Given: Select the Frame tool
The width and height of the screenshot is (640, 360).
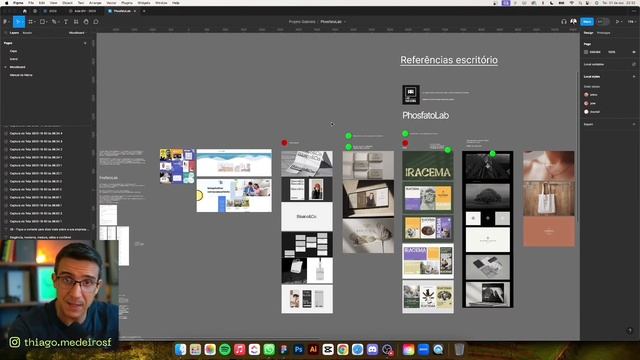Looking at the screenshot, I should coord(30,22).
